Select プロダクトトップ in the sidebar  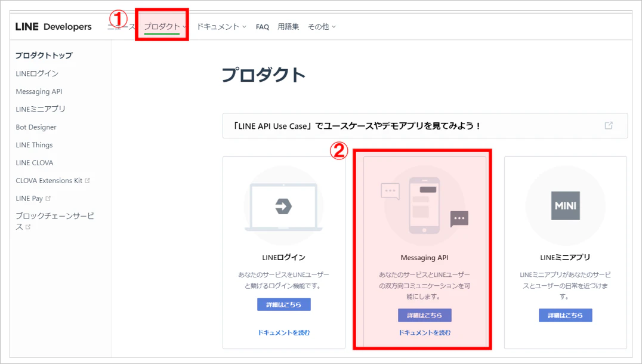[x=44, y=55]
